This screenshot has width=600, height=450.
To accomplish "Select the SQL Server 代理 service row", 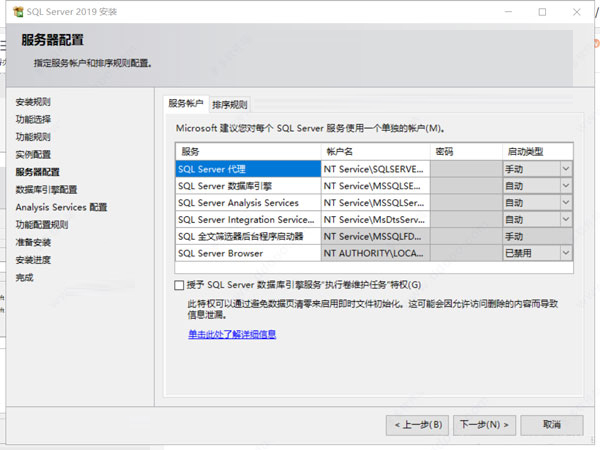I will (248, 169).
